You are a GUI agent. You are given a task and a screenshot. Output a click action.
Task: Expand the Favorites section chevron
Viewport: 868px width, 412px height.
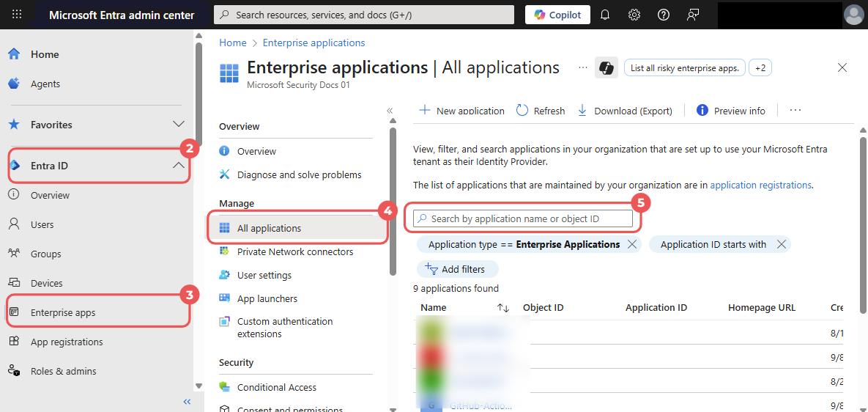pyautogui.click(x=178, y=124)
